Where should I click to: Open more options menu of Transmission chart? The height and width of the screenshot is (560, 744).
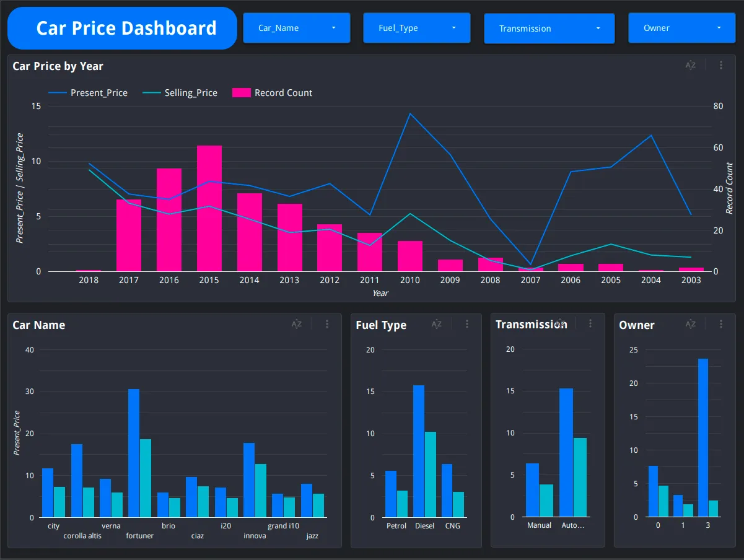click(590, 323)
